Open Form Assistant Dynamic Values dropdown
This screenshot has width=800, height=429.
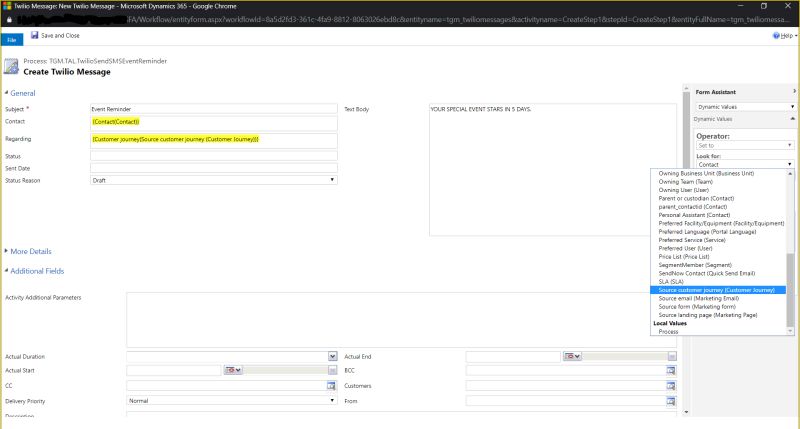coord(745,107)
